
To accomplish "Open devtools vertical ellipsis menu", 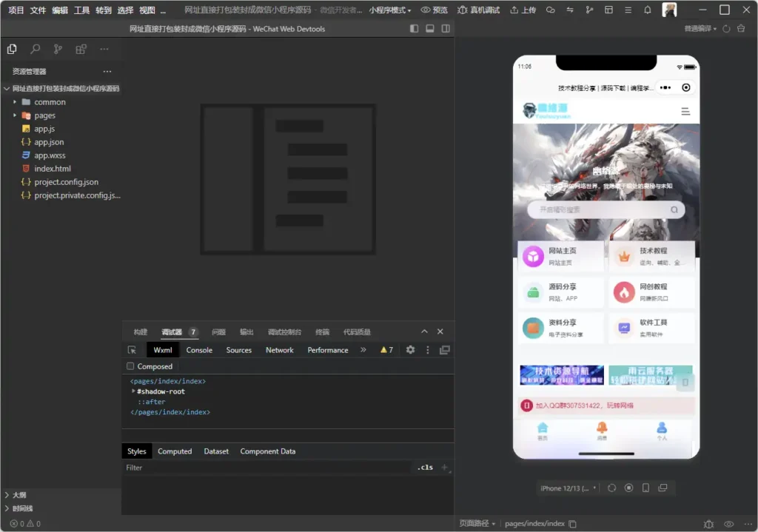I will point(427,350).
